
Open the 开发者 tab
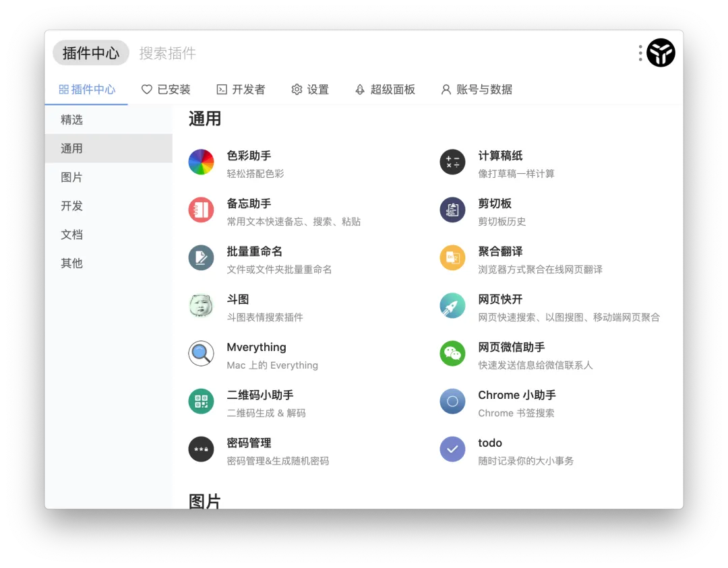click(x=241, y=90)
